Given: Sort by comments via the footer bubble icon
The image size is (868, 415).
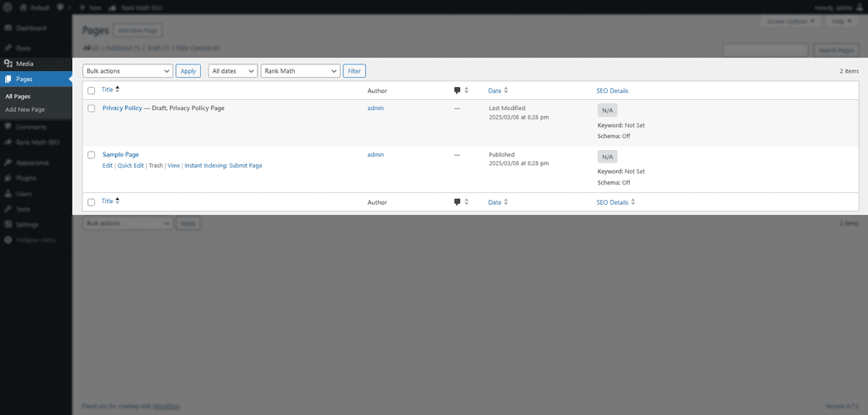Looking at the screenshot, I should pyautogui.click(x=457, y=202).
